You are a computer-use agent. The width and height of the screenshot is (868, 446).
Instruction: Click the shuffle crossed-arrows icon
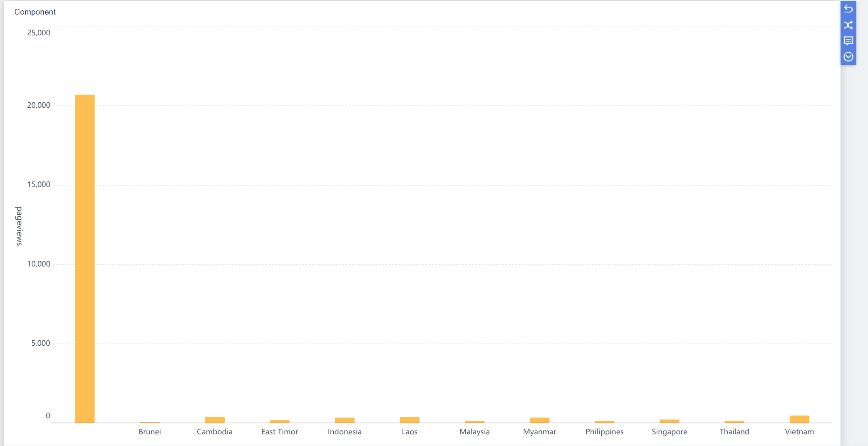pyautogui.click(x=848, y=25)
